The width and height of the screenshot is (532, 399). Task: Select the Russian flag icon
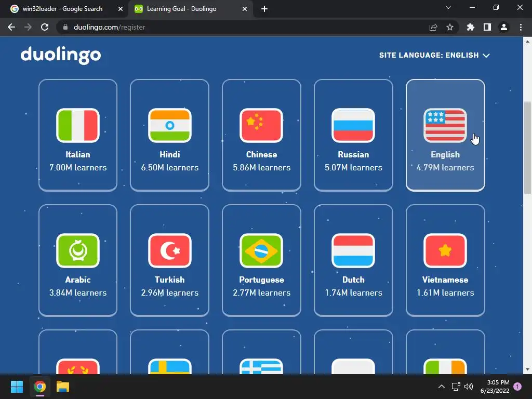pyautogui.click(x=353, y=126)
